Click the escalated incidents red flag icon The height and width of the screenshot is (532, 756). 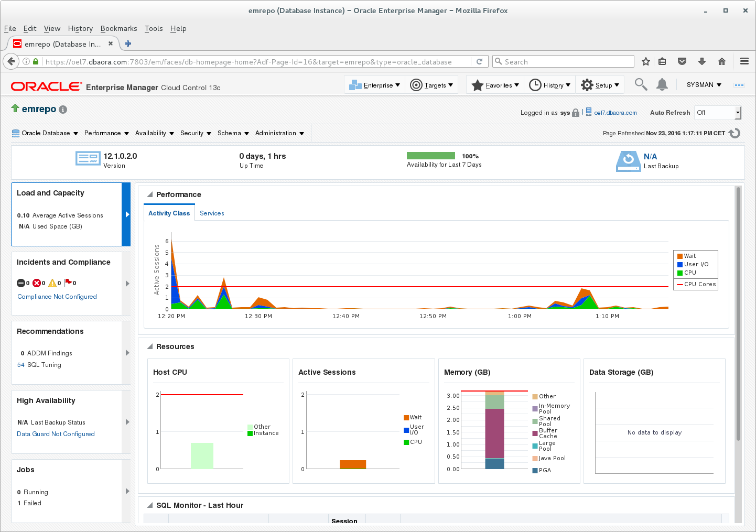pyautogui.click(x=68, y=282)
